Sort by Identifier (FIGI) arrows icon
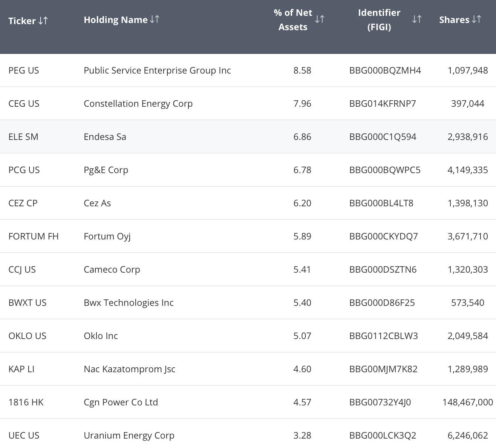This screenshot has width=496, height=448. pyautogui.click(x=417, y=19)
